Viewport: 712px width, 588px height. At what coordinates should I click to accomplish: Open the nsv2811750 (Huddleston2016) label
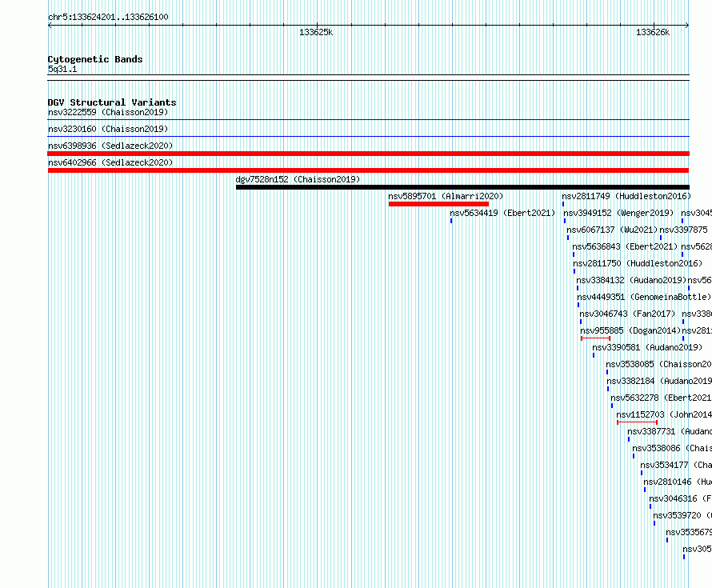638,263
